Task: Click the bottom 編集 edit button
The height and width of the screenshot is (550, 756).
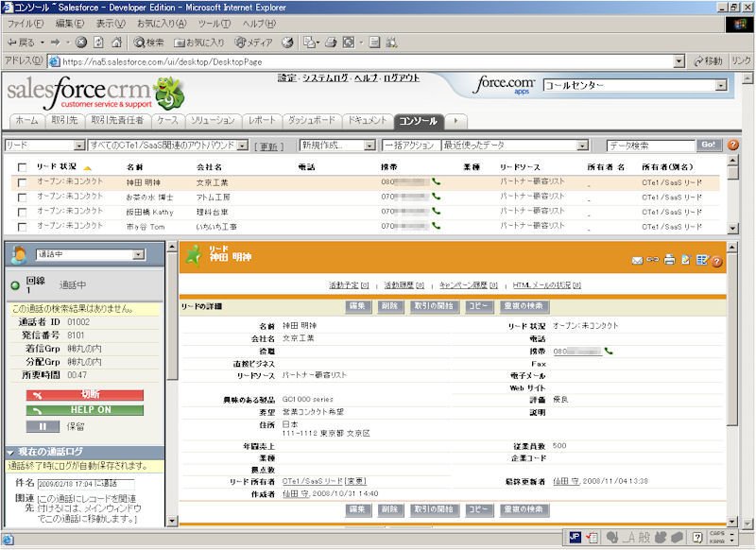Action: click(x=357, y=509)
